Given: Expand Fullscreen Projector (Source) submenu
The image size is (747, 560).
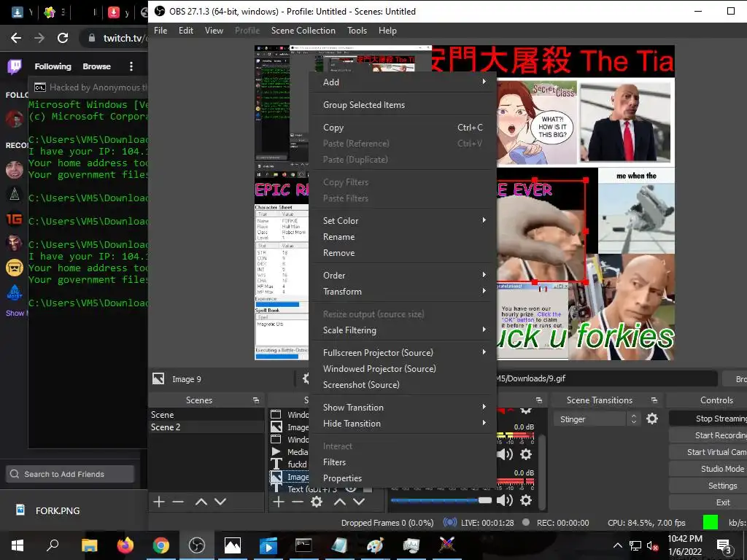Looking at the screenshot, I should pos(403,352).
